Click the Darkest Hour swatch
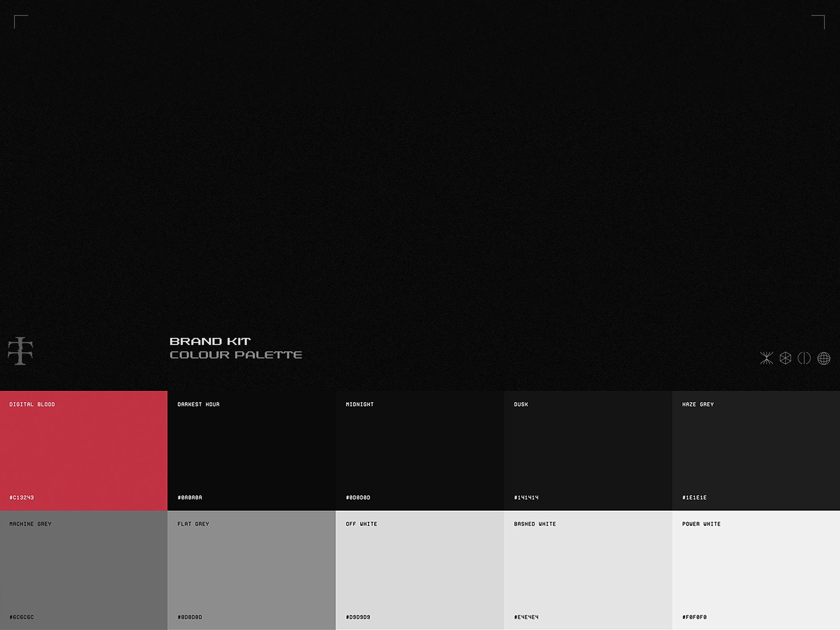Screen dimensions: 840x630 click(x=252, y=449)
